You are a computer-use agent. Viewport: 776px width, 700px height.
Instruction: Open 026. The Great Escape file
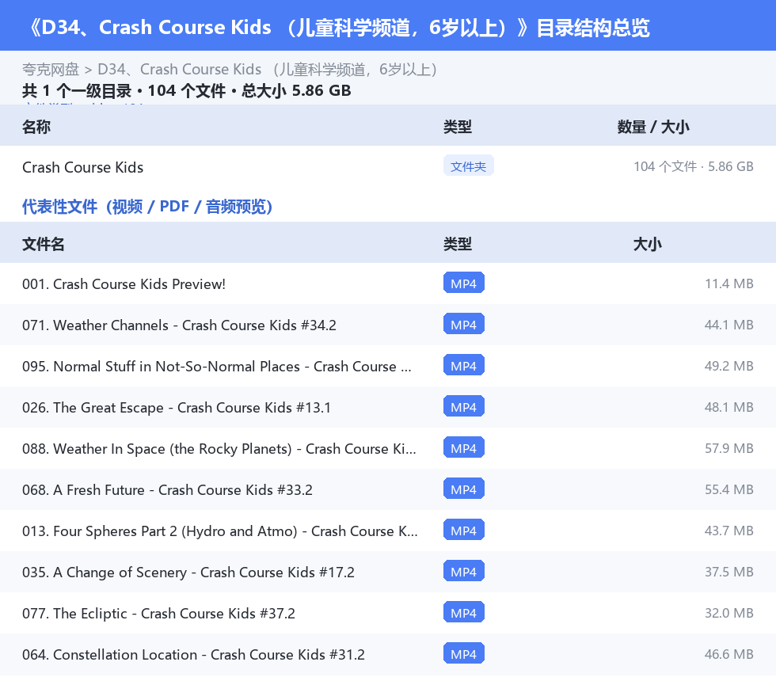176,408
